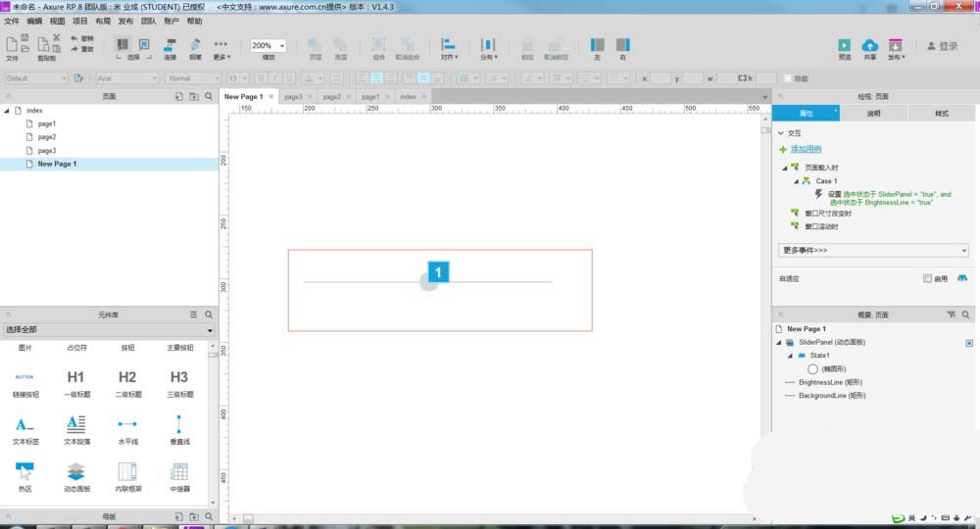Viewport: 980px width, 529px height.
Task: Add a page in Pages panel
Action: point(178,97)
